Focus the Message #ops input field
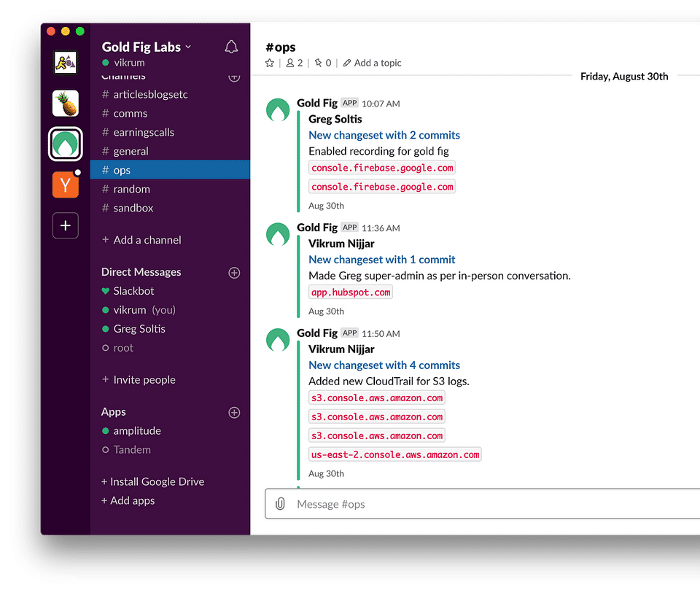The height and width of the screenshot is (593, 700). click(481, 504)
